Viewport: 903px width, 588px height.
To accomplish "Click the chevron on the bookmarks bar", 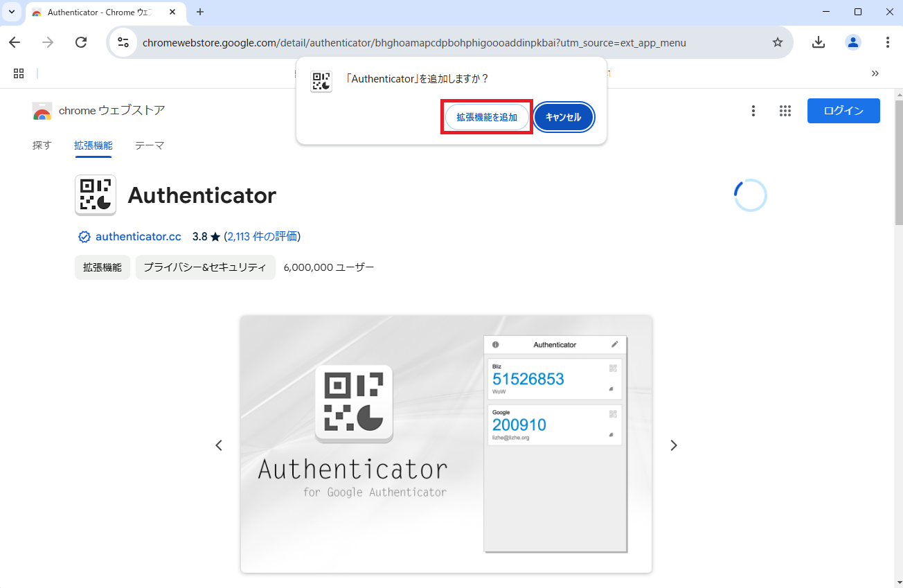I will pyautogui.click(x=875, y=73).
